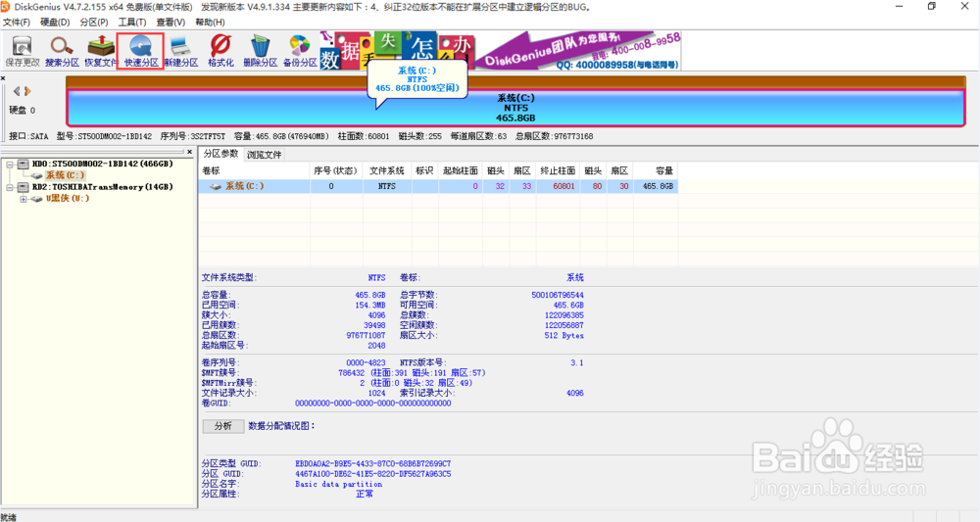Click the Basic data partition name text
Viewport: 980px width, 522px height.
click(x=339, y=484)
